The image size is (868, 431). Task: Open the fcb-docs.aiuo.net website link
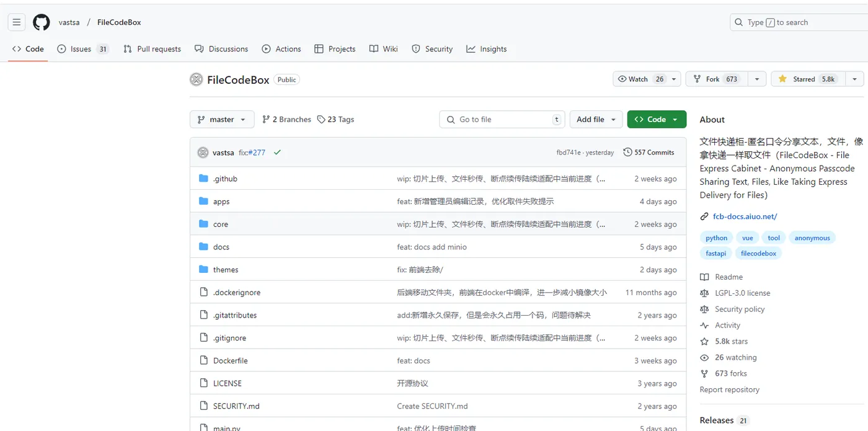click(745, 216)
